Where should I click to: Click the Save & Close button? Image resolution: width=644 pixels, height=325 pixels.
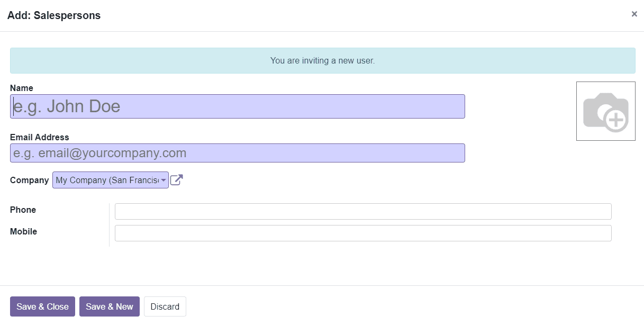(42, 306)
